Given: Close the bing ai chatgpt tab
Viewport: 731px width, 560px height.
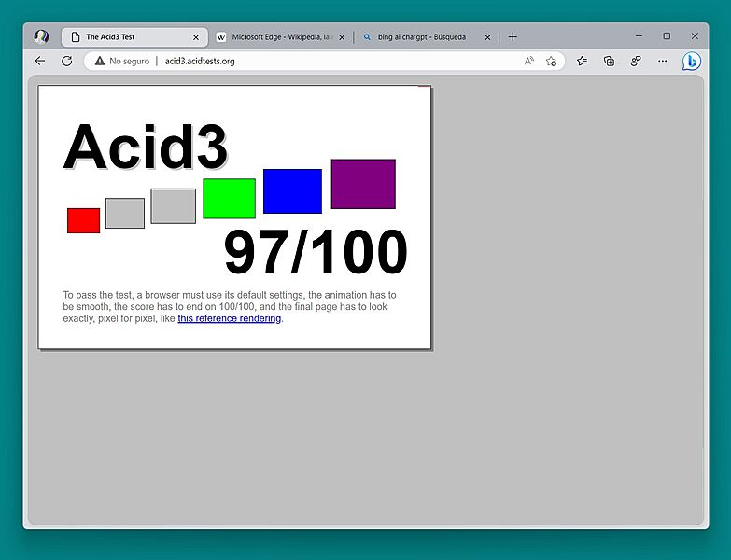Looking at the screenshot, I should click(x=487, y=37).
